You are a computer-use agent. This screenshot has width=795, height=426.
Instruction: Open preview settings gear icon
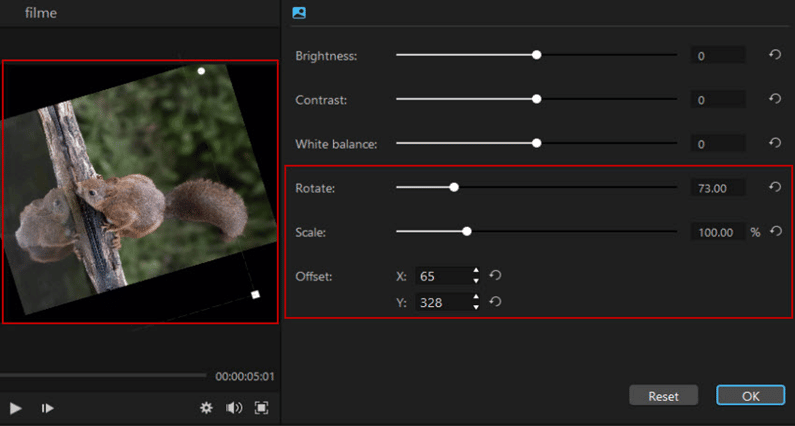click(207, 408)
